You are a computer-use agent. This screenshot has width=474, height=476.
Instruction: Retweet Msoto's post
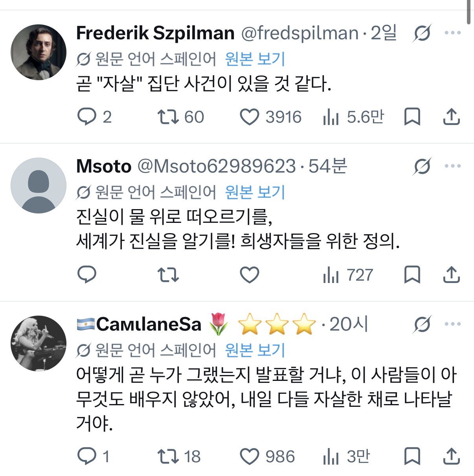(168, 275)
